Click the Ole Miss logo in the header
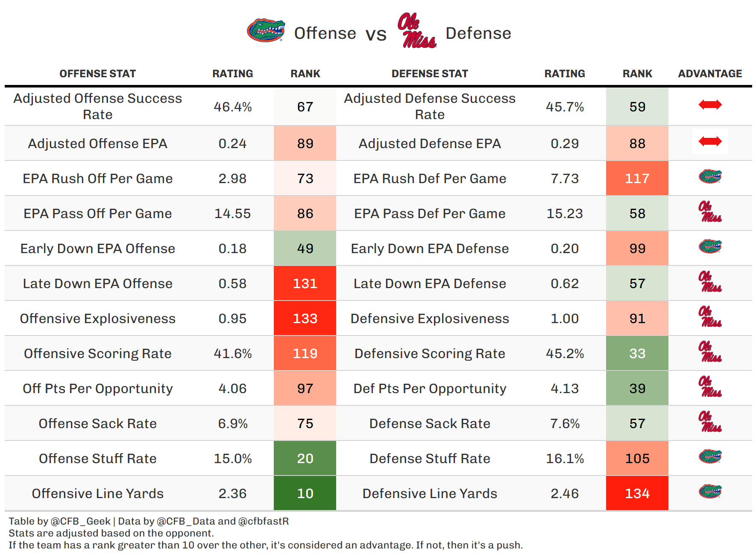This screenshot has width=756, height=560. click(x=416, y=31)
